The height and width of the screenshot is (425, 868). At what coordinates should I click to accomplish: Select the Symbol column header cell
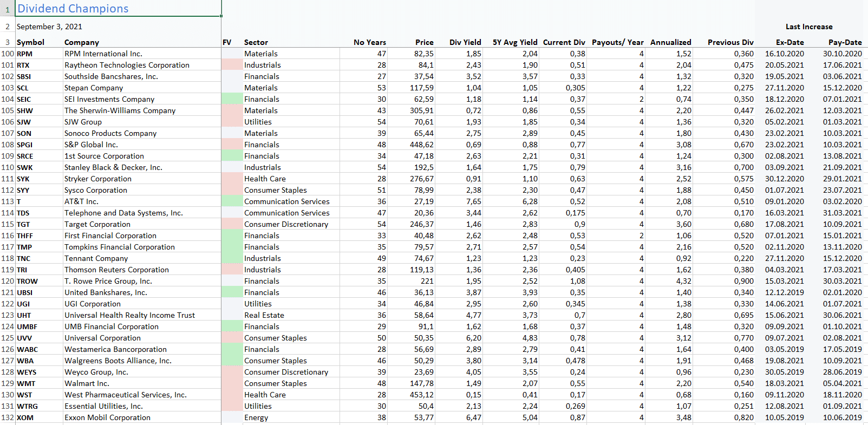pos(30,42)
